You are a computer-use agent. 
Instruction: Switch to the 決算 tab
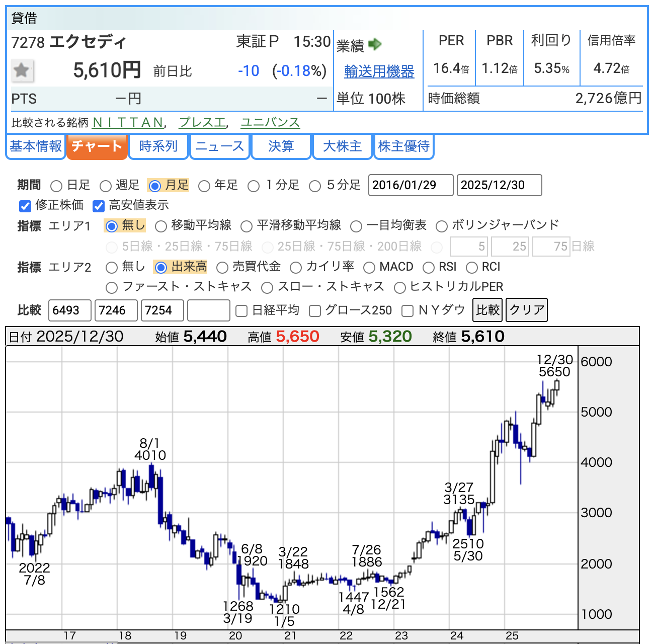point(281,146)
